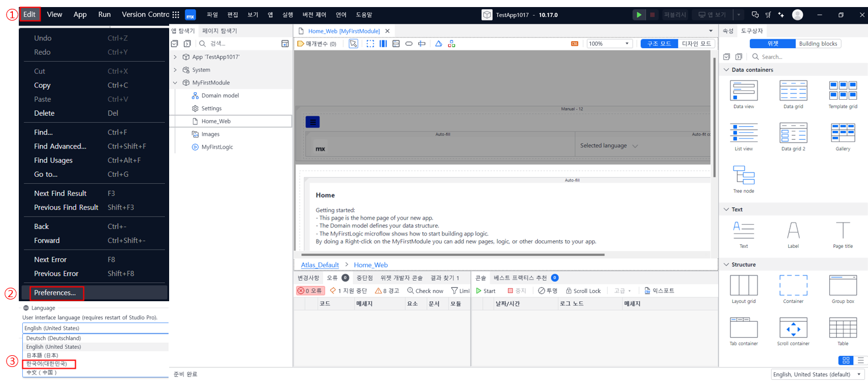This screenshot has height=384, width=868.
Task: Choose Find Advanced... menu entry
Action: [60, 146]
